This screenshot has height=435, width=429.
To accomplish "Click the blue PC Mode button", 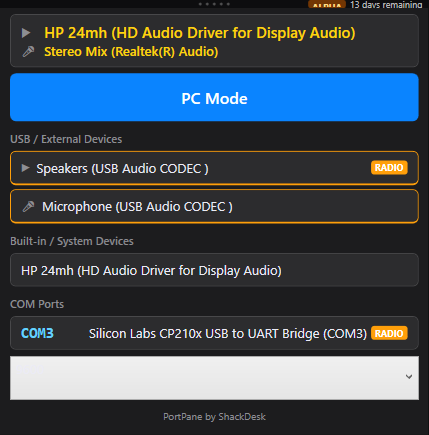I will (214, 97).
